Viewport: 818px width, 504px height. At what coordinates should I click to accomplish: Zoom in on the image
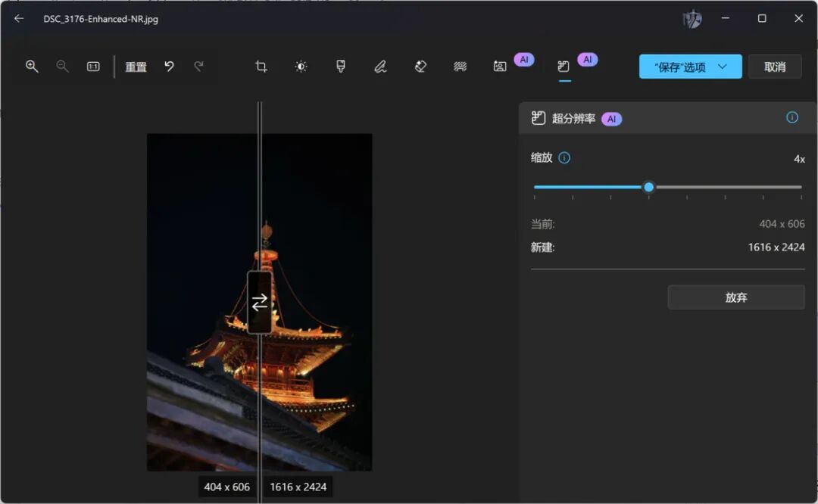pos(32,66)
